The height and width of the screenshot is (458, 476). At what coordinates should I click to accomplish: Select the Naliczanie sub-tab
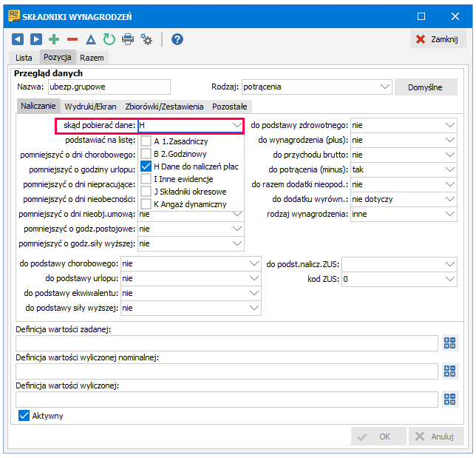tap(38, 106)
